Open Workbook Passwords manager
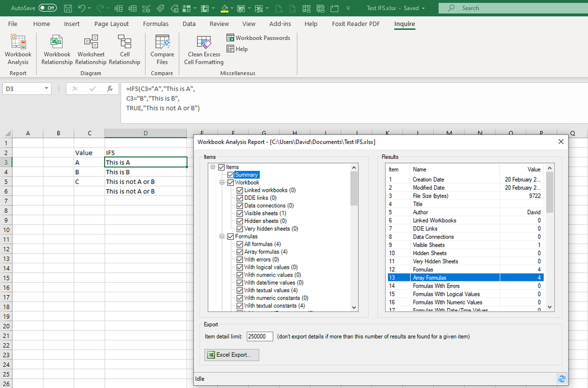Screen dimensions: 588x388 (258, 38)
